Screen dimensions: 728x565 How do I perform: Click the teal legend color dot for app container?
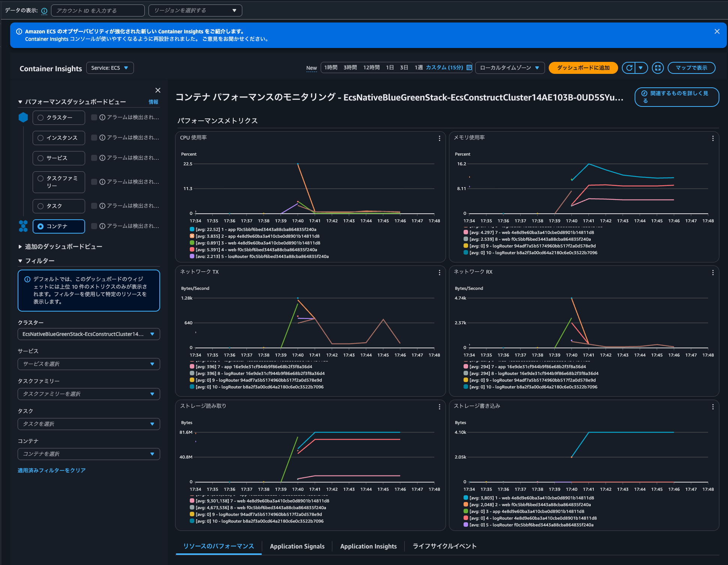click(x=191, y=229)
